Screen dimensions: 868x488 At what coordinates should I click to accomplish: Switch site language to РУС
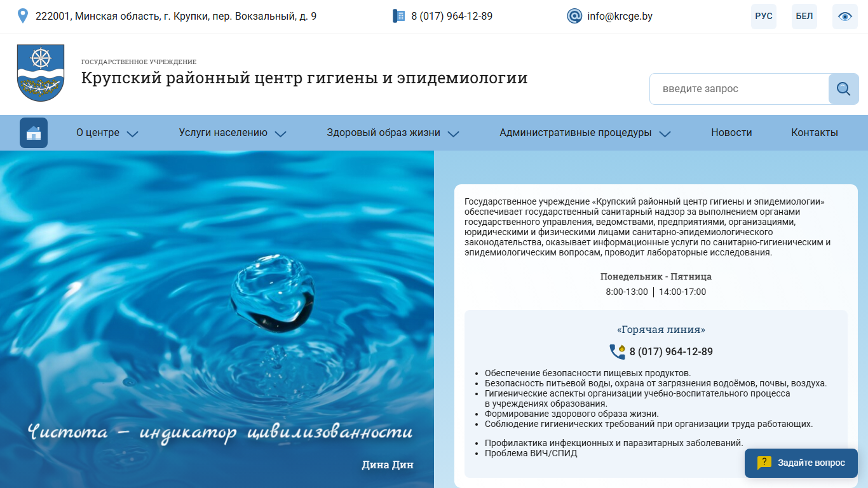(x=764, y=17)
